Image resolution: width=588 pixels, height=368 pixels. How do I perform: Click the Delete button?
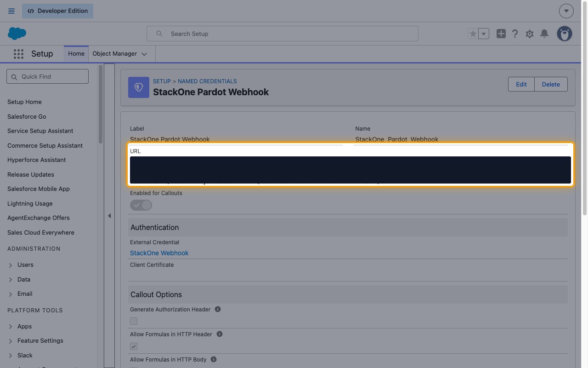[551, 84]
